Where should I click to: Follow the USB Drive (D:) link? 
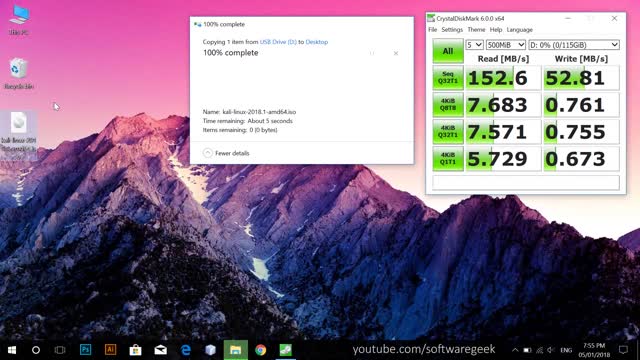pos(278,42)
